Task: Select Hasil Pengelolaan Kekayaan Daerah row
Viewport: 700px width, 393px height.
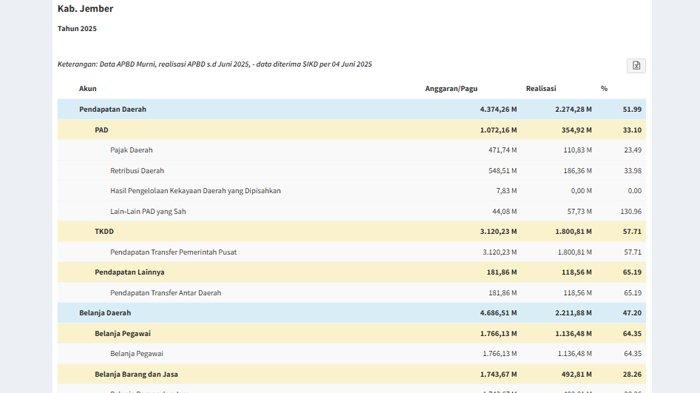Action: 351,191
